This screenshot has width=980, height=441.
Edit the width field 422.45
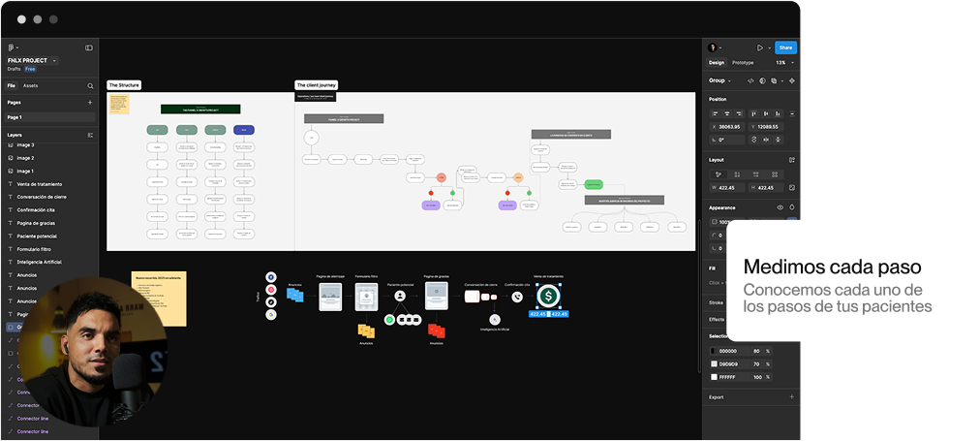coord(727,188)
